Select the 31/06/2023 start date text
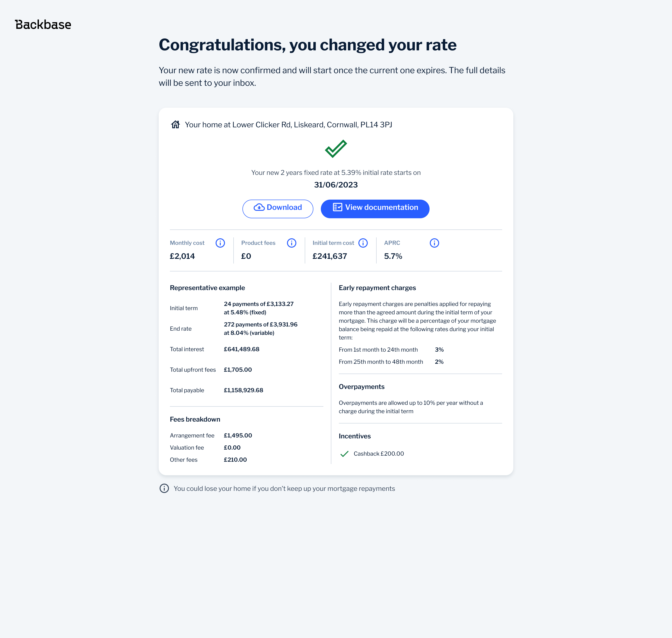The width and height of the screenshot is (672, 638). pos(336,185)
